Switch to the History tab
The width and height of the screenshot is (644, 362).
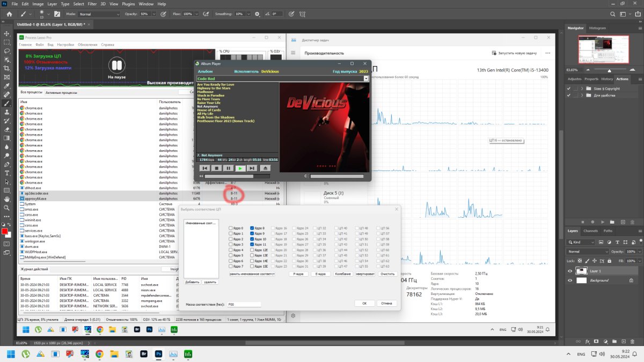(607, 79)
